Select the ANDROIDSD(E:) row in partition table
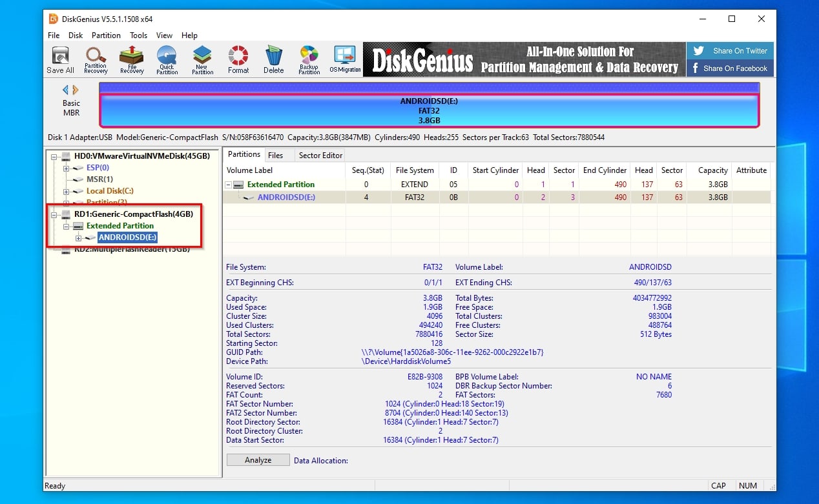This screenshot has height=504, width=819. click(497, 197)
